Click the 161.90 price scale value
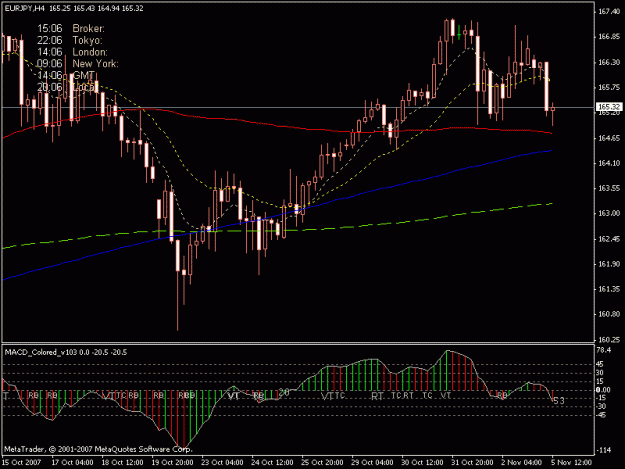 [609, 264]
